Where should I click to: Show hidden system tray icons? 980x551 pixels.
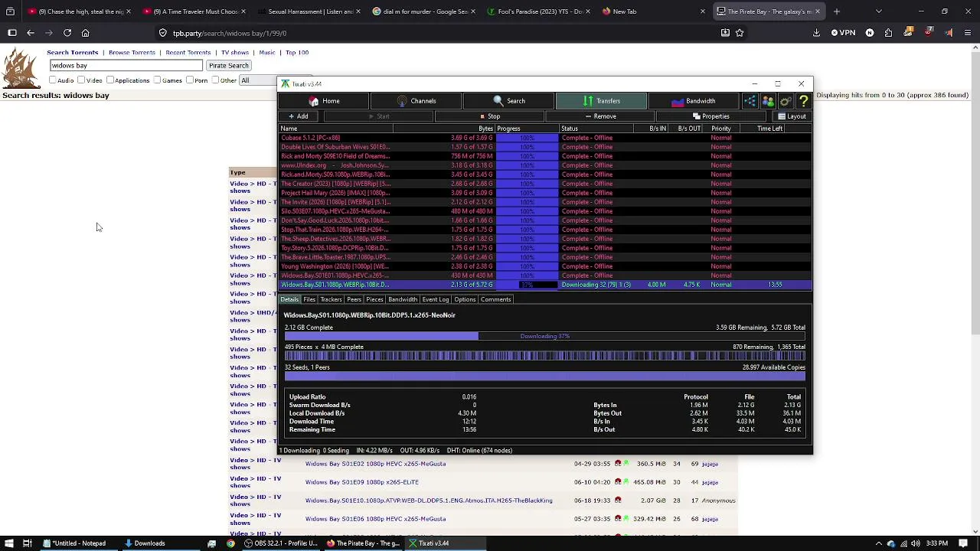pyautogui.click(x=879, y=543)
